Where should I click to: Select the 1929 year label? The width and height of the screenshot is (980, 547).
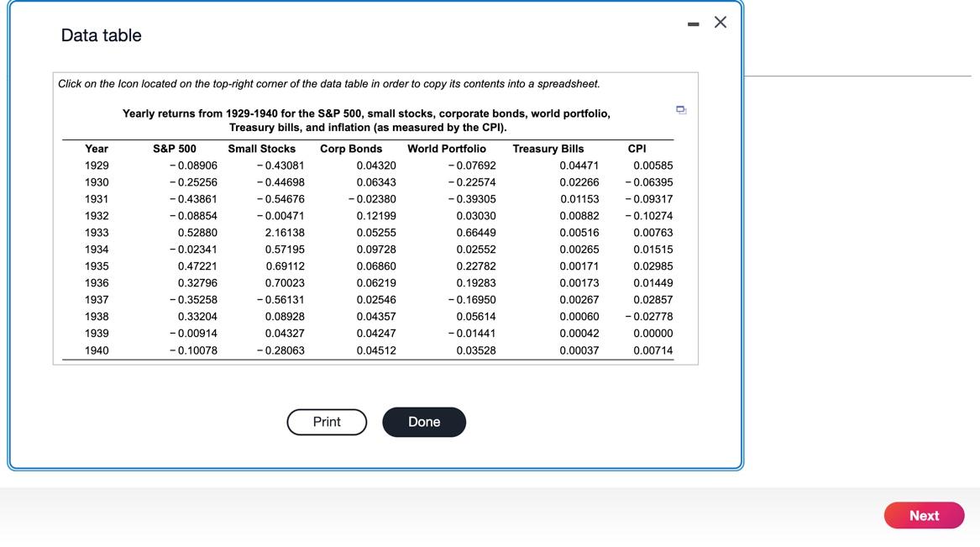(96, 165)
